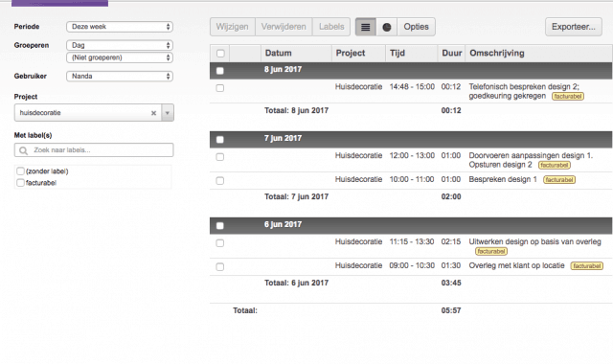This screenshot has width=613, height=364.
Task: Click the facturabel tag on Overleg met klant
Action: tap(587, 266)
